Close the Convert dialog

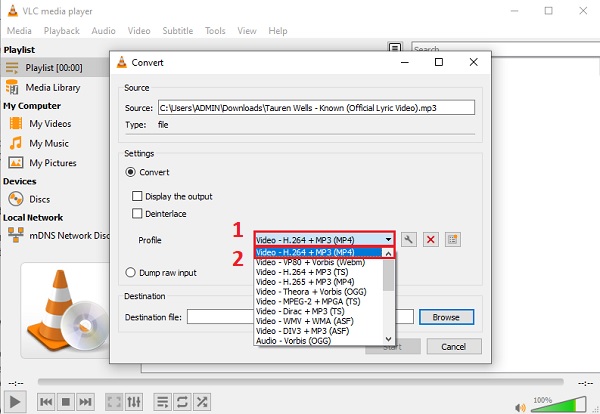point(473,62)
